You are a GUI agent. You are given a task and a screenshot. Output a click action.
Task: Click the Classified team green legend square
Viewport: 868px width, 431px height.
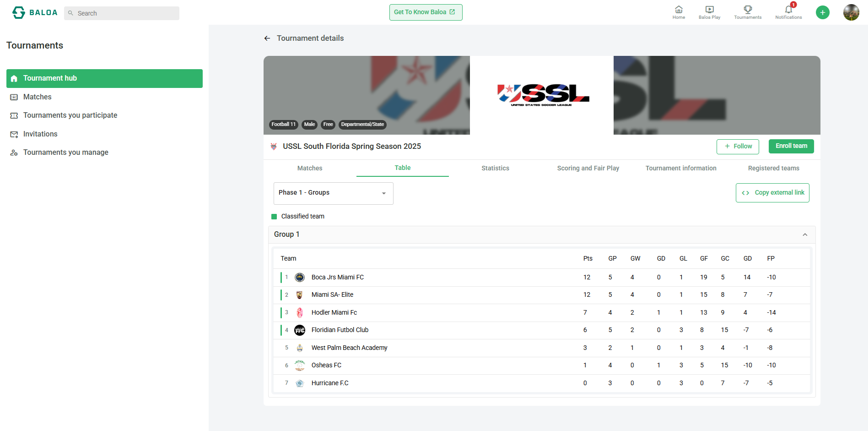(x=274, y=217)
